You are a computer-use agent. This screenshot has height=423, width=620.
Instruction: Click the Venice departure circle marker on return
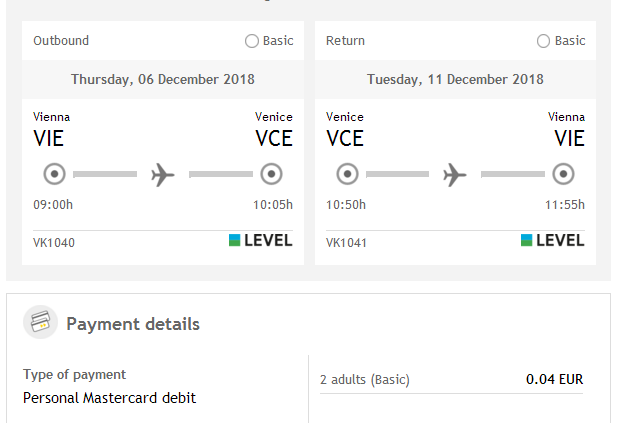pyautogui.click(x=347, y=174)
